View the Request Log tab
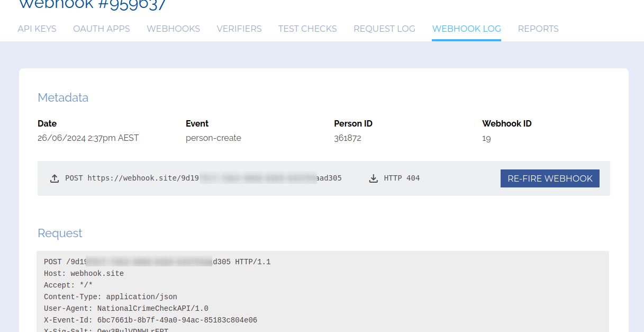Image resolution: width=644 pixels, height=332 pixels. [x=384, y=29]
